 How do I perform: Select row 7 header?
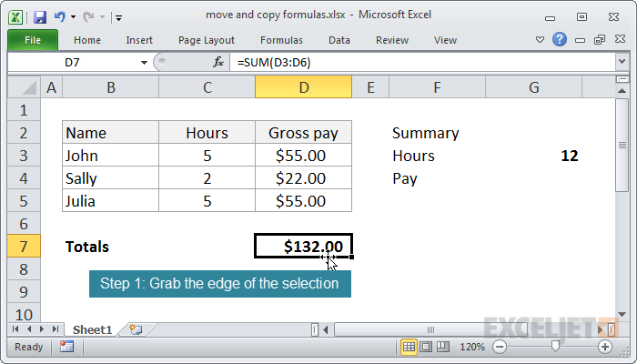pos(24,247)
